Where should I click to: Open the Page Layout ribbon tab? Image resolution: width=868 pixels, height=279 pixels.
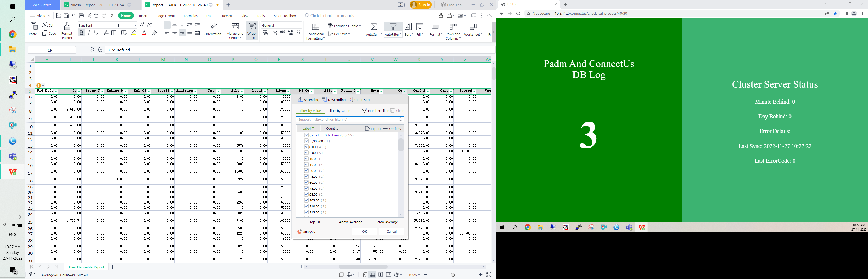pyautogui.click(x=165, y=16)
